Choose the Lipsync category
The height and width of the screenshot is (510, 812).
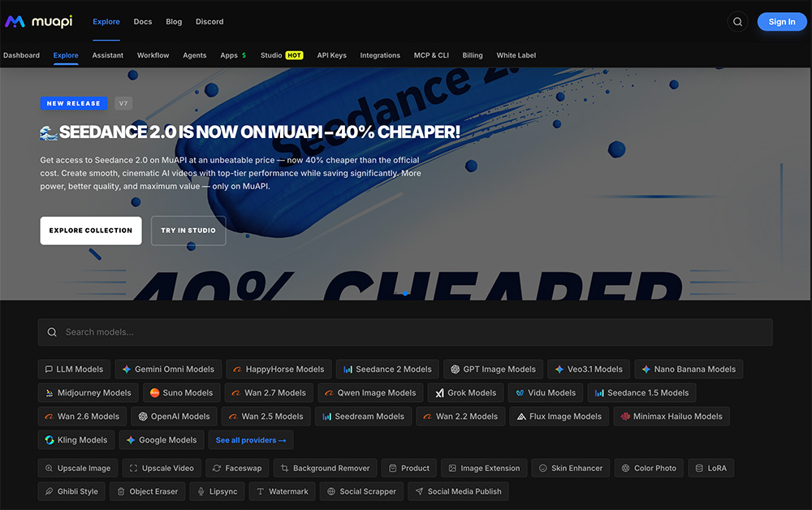[217, 491]
